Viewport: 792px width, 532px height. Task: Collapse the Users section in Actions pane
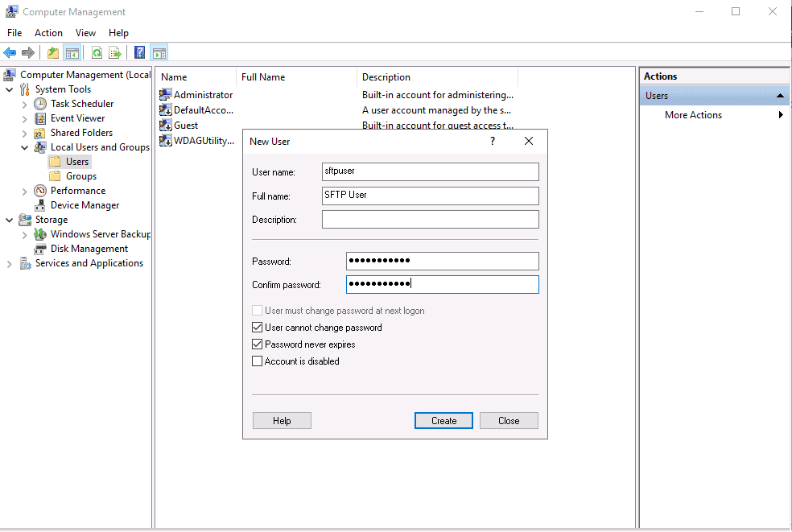tap(780, 96)
